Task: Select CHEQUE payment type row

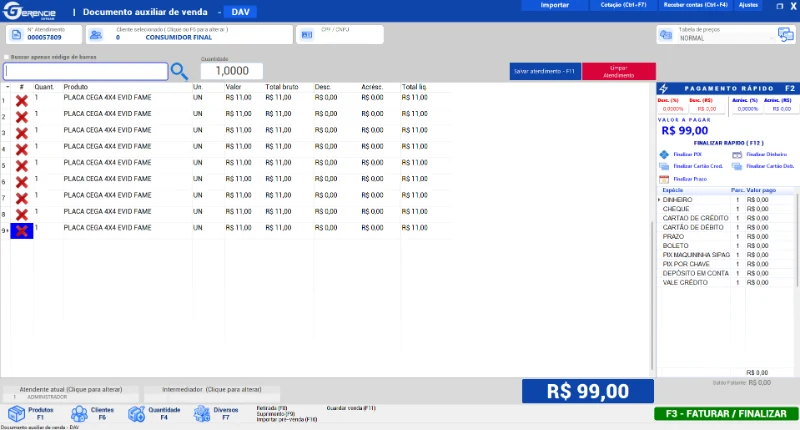Action: 726,209
